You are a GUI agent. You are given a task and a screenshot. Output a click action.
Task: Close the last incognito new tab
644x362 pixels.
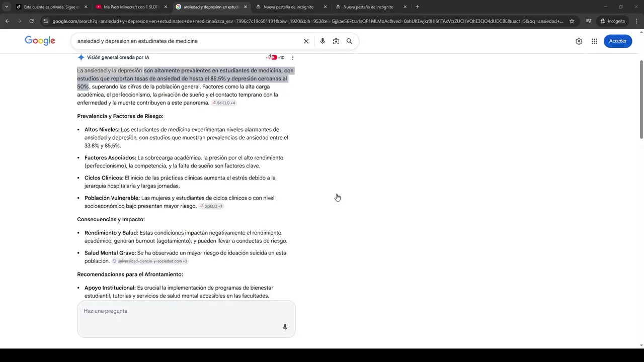(x=405, y=7)
